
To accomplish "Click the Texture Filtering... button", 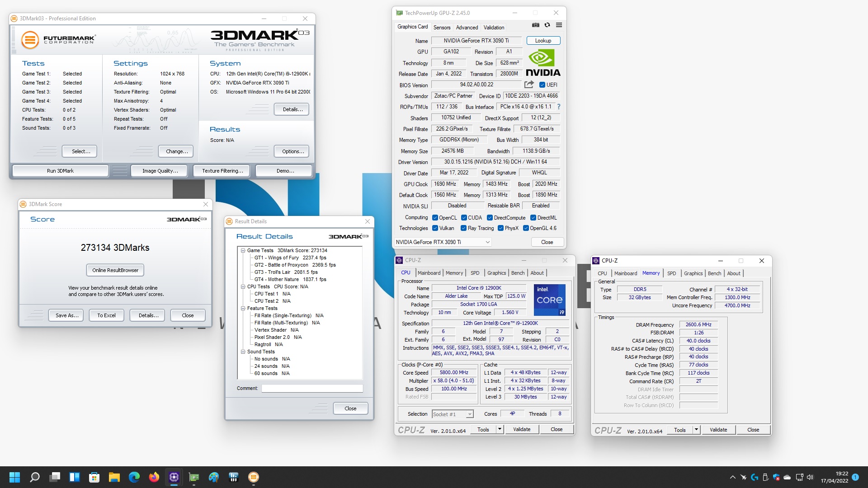I will pyautogui.click(x=222, y=171).
